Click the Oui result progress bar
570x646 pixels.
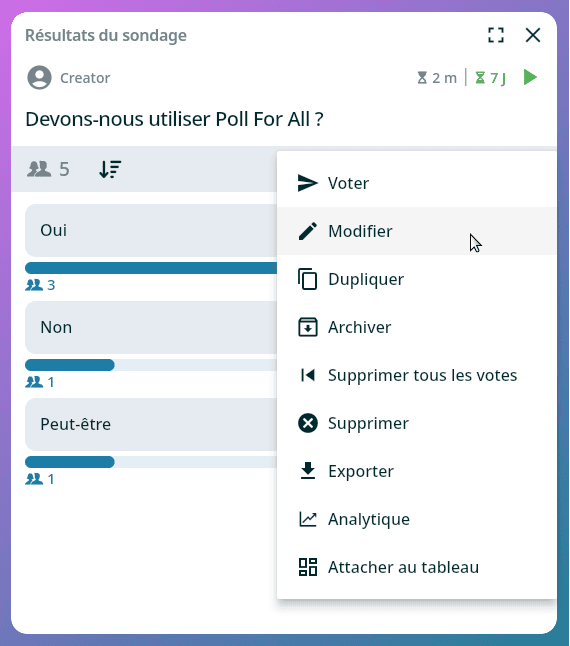click(151, 268)
